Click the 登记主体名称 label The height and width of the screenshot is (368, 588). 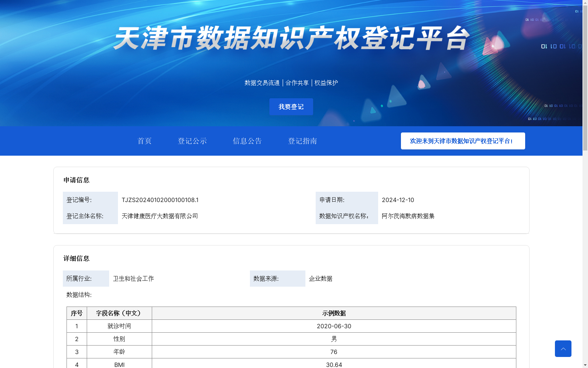(x=85, y=216)
